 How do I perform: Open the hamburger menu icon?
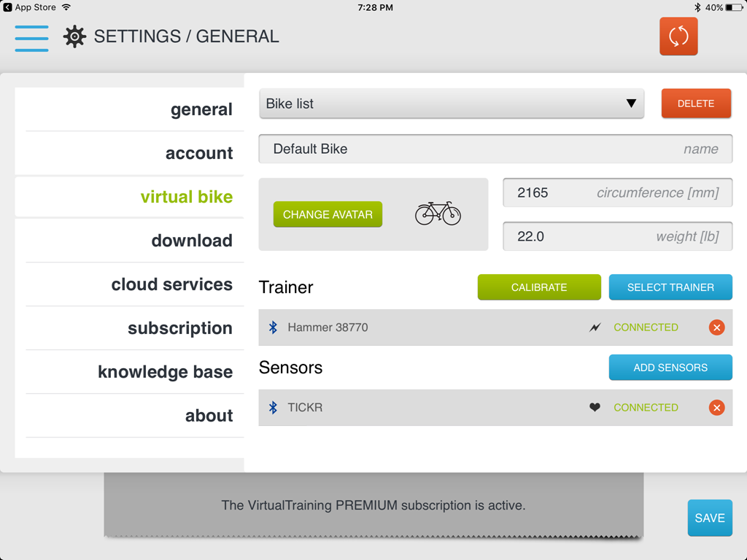[x=31, y=38]
